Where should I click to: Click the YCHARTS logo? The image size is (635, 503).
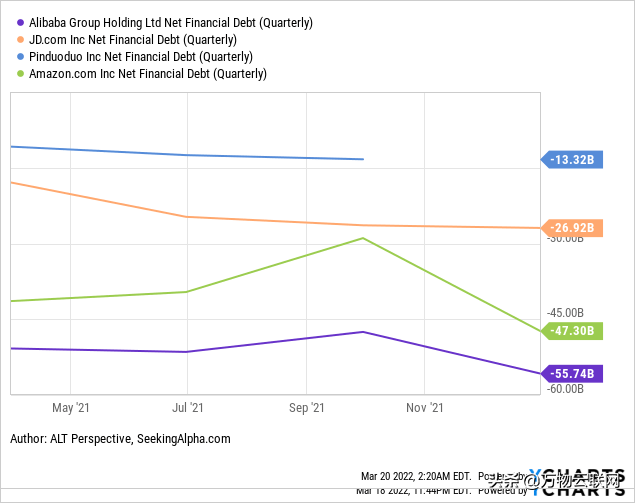pos(577,483)
